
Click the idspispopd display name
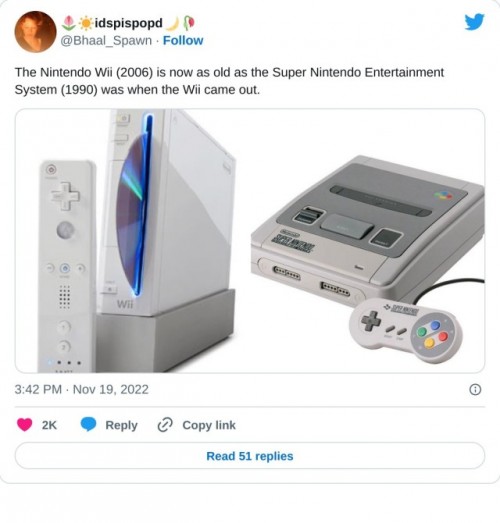pyautogui.click(x=129, y=23)
